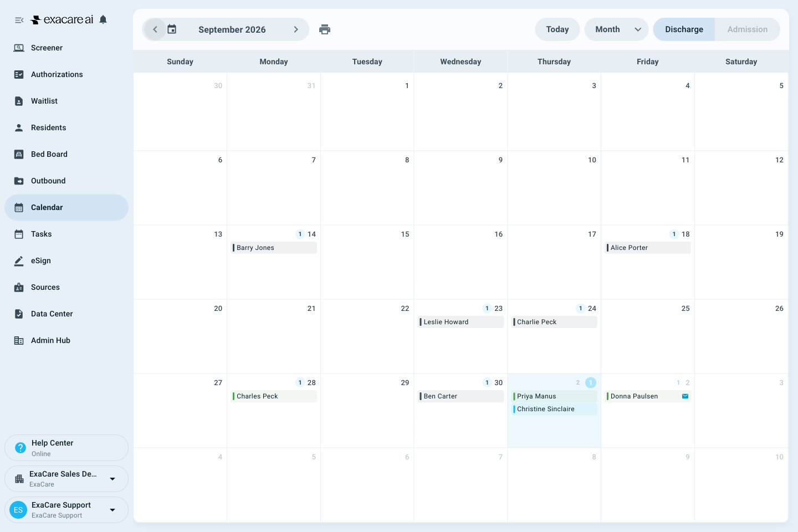
Task: Open Charlie Peck discharge event
Action: point(554,322)
